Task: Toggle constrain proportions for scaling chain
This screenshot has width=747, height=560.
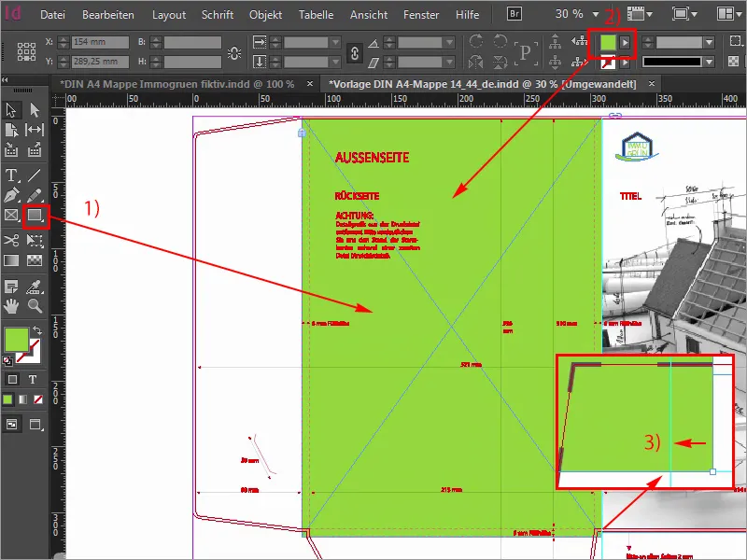Action: (355, 52)
